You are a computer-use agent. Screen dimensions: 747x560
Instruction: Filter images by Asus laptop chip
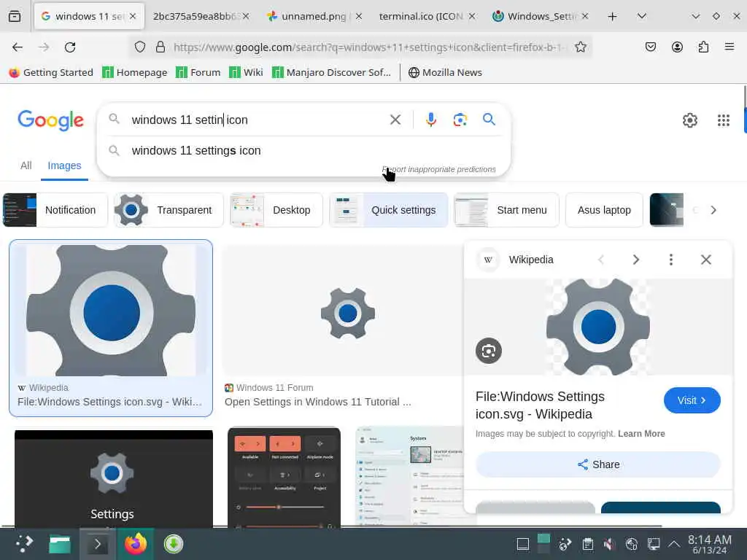click(x=604, y=210)
